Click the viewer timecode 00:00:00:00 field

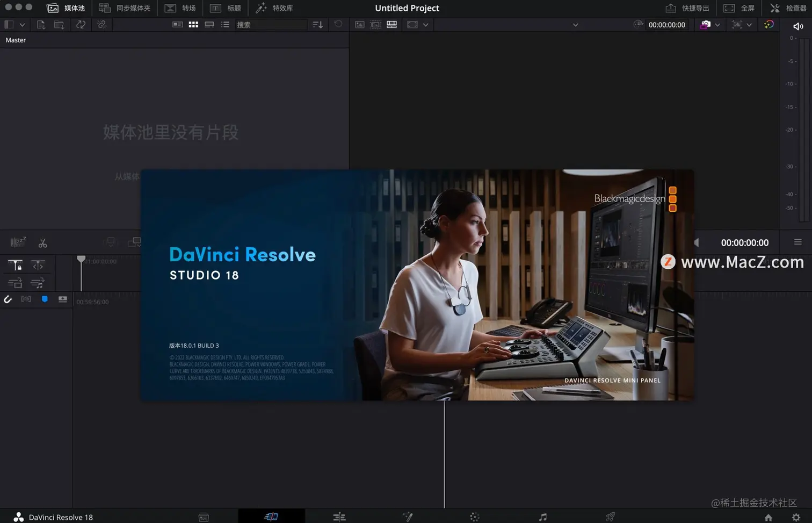click(x=666, y=25)
